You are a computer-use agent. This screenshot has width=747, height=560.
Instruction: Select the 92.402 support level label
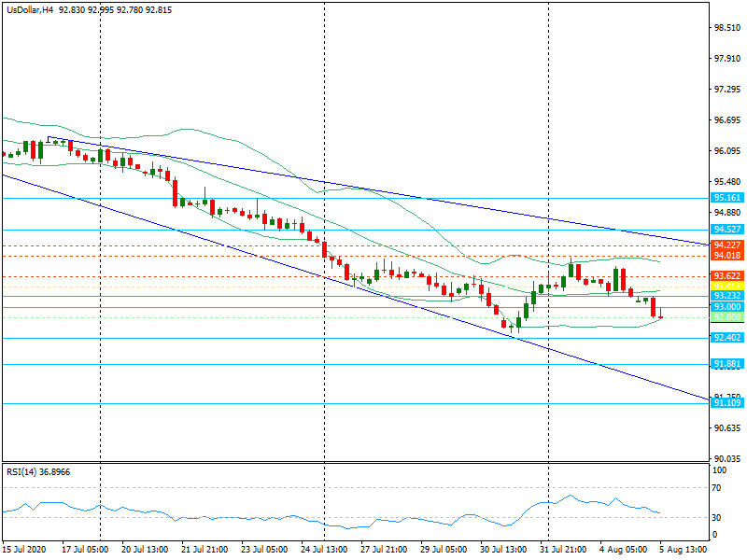pyautogui.click(x=726, y=338)
